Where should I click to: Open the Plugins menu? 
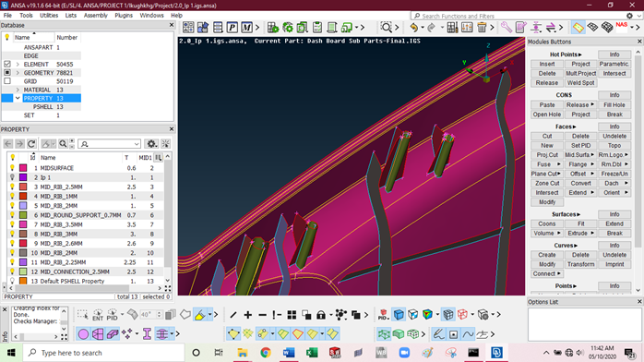click(124, 15)
